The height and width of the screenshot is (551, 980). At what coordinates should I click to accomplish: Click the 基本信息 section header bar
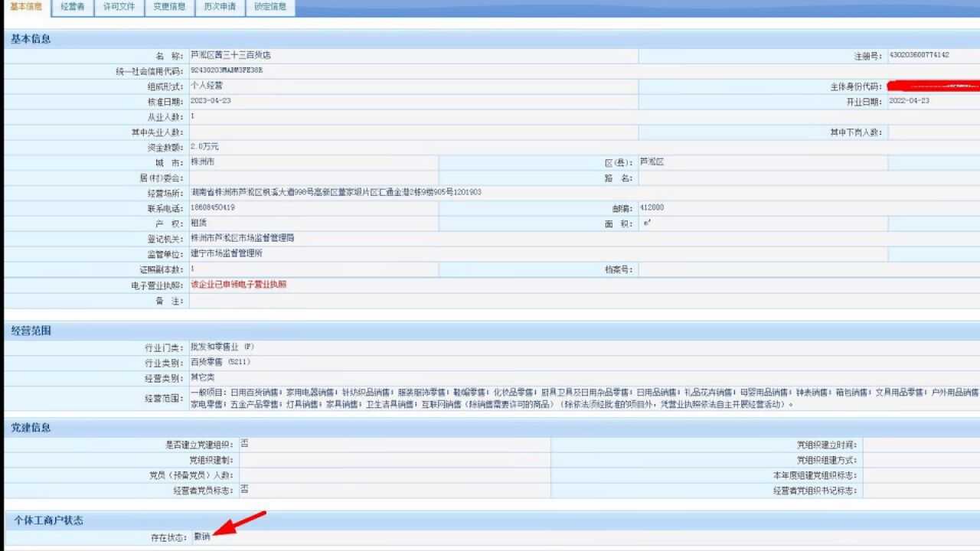pyautogui.click(x=492, y=39)
